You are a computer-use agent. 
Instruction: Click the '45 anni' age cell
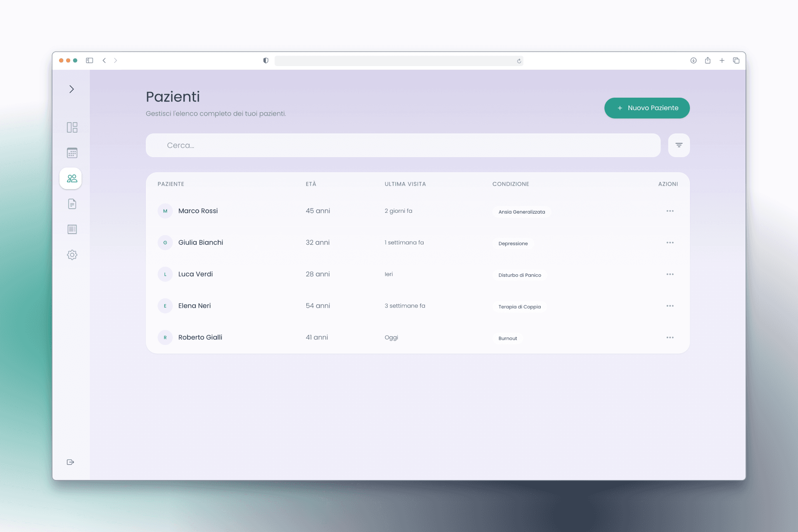(318, 211)
